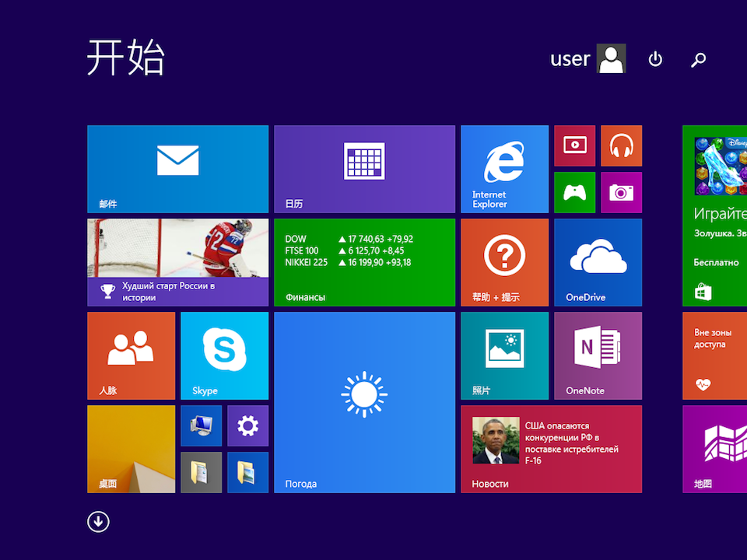Open the Video tile
Image resolution: width=747 pixels, height=560 pixels.
coord(574,145)
